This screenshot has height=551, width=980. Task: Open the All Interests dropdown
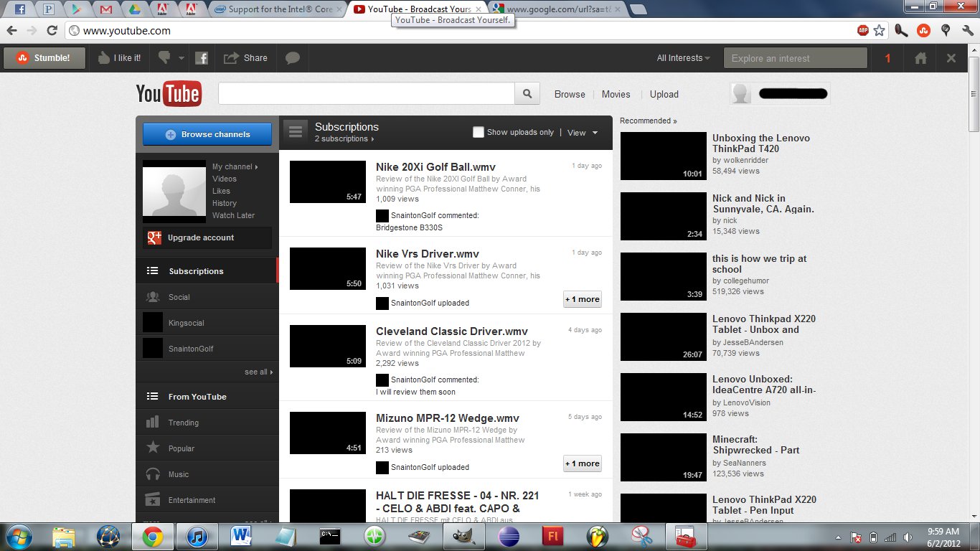pos(681,57)
